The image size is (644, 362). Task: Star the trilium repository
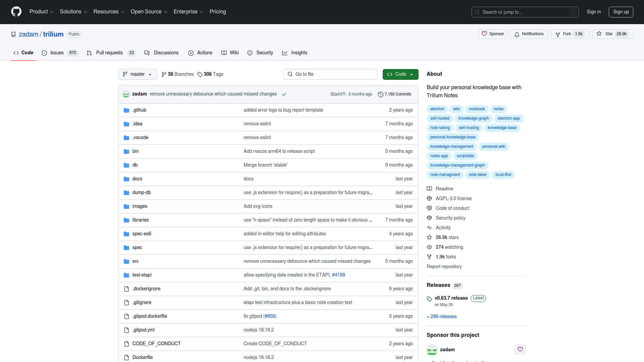pyautogui.click(x=612, y=34)
